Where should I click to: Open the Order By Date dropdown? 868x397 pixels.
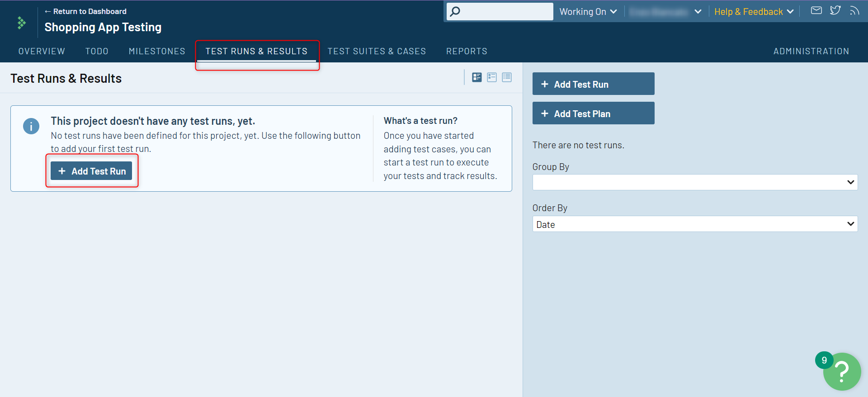695,224
